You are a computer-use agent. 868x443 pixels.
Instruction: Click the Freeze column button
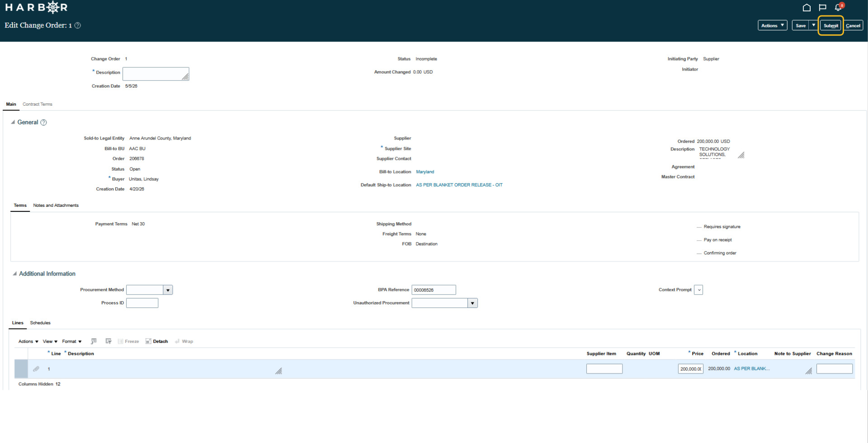(128, 341)
